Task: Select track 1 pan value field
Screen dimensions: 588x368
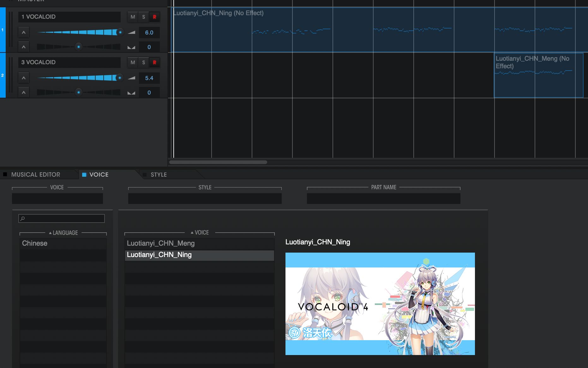Action: click(149, 47)
